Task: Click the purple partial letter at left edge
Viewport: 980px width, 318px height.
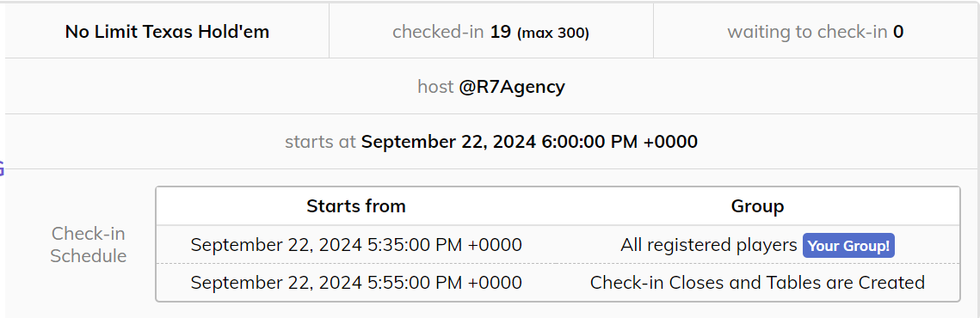Action: 2,168
